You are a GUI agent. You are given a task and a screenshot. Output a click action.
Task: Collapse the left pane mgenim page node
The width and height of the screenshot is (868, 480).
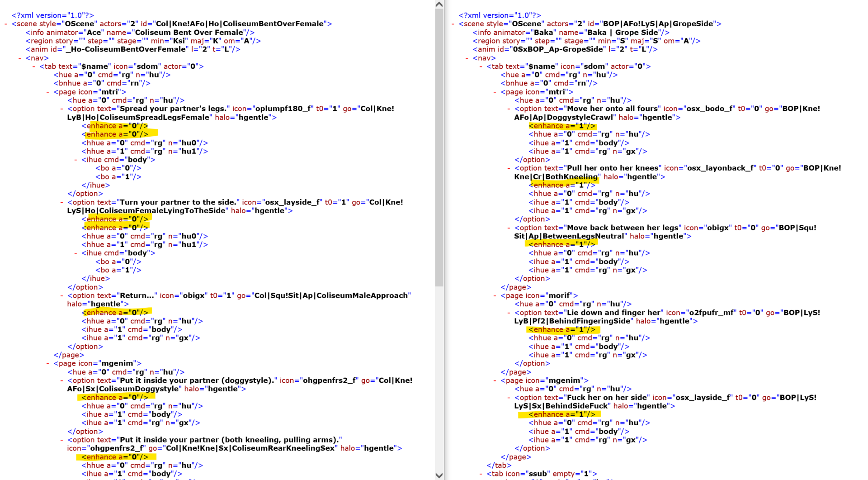[48, 363]
